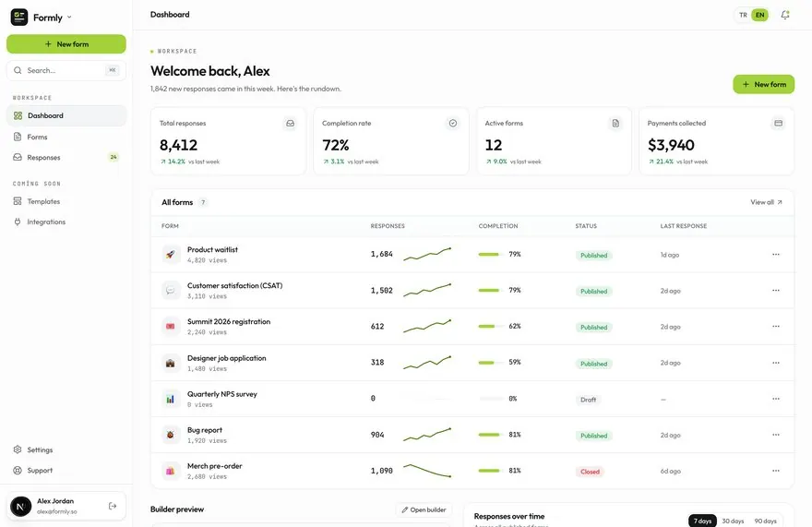Open Dashboard in the sidebar
This screenshot has width=812, height=527.
[66, 115]
